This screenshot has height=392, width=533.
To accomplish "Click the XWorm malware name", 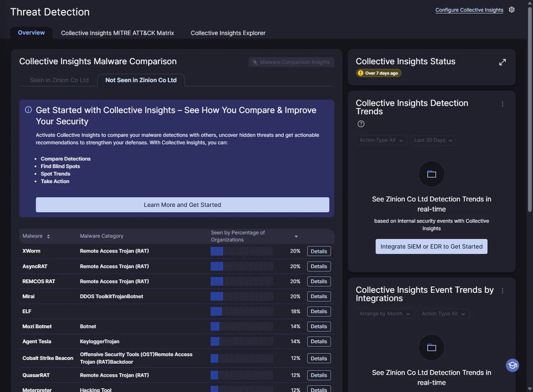I will point(31,251).
